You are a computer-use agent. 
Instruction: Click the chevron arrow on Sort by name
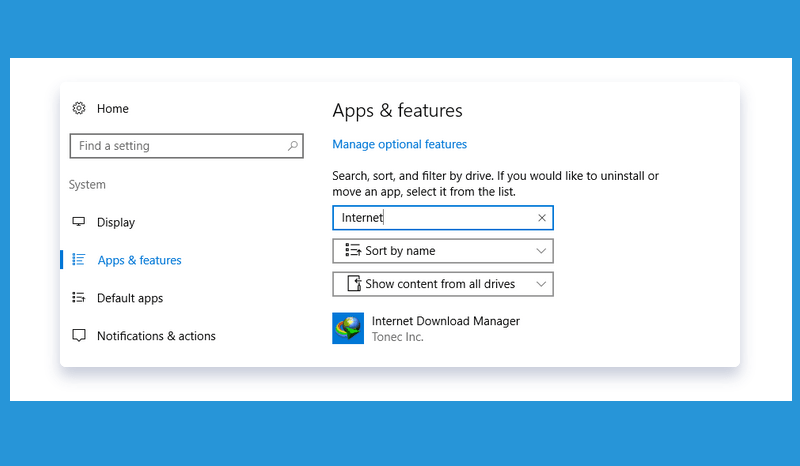coord(541,251)
